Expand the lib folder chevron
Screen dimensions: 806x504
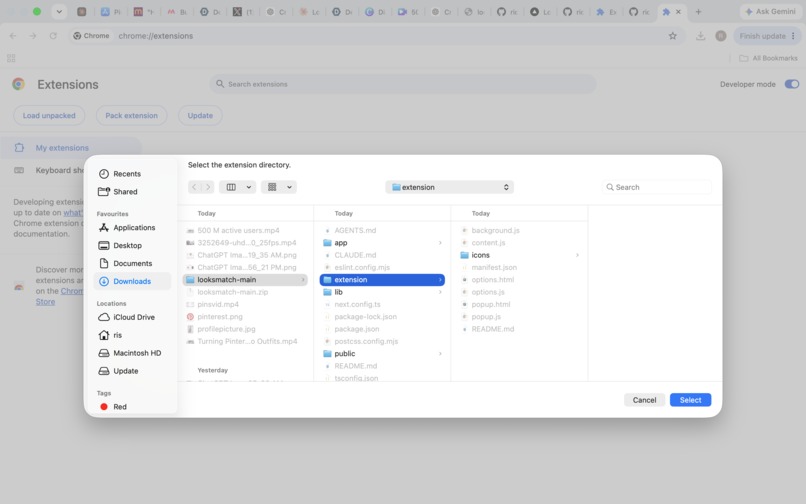(440, 292)
